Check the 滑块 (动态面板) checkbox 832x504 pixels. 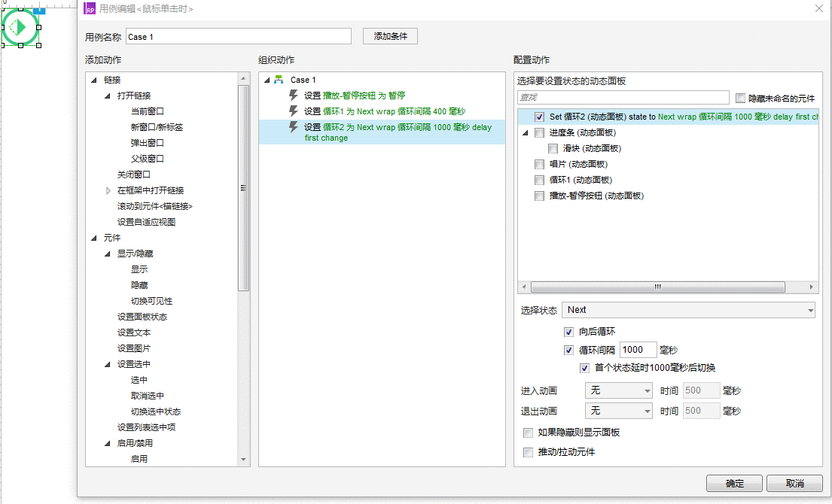[x=553, y=148]
